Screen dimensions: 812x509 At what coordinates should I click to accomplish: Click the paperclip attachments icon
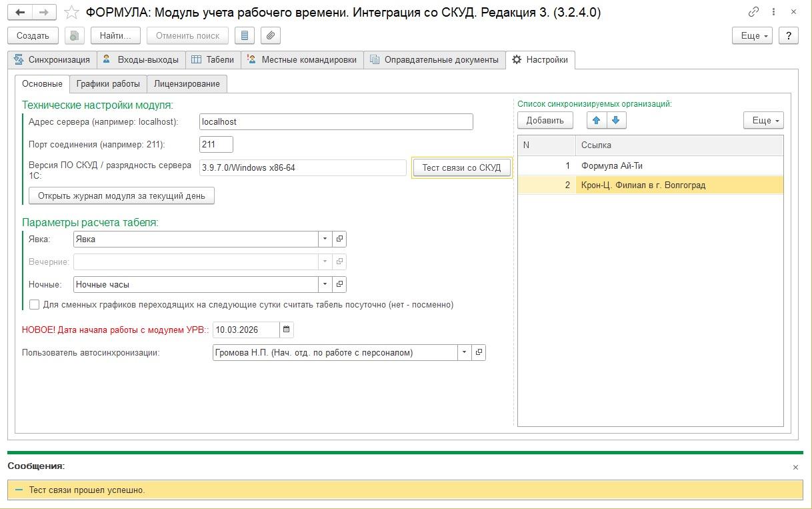(x=270, y=35)
